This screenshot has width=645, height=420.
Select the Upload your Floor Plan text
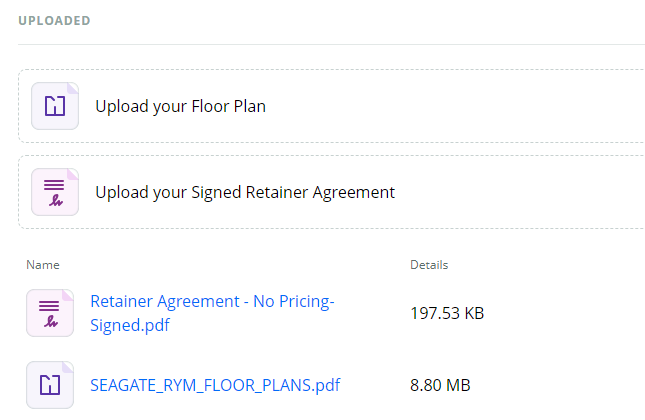181,107
